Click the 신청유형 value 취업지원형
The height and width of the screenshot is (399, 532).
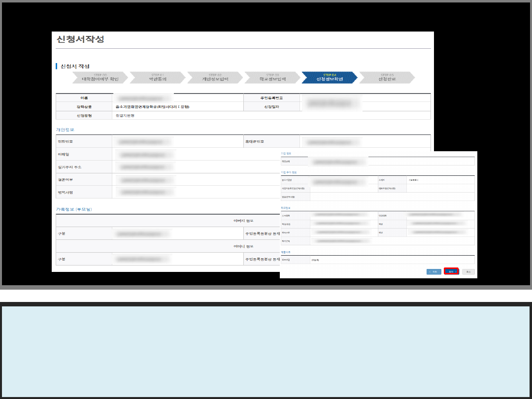pyautogui.click(x=125, y=115)
